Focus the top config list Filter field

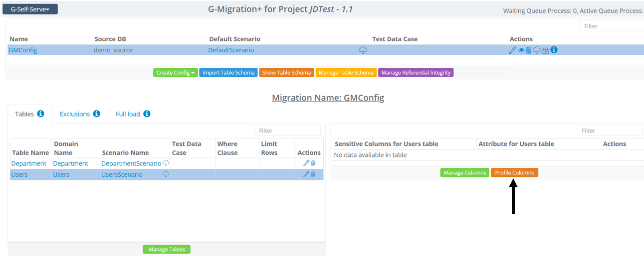click(611, 26)
